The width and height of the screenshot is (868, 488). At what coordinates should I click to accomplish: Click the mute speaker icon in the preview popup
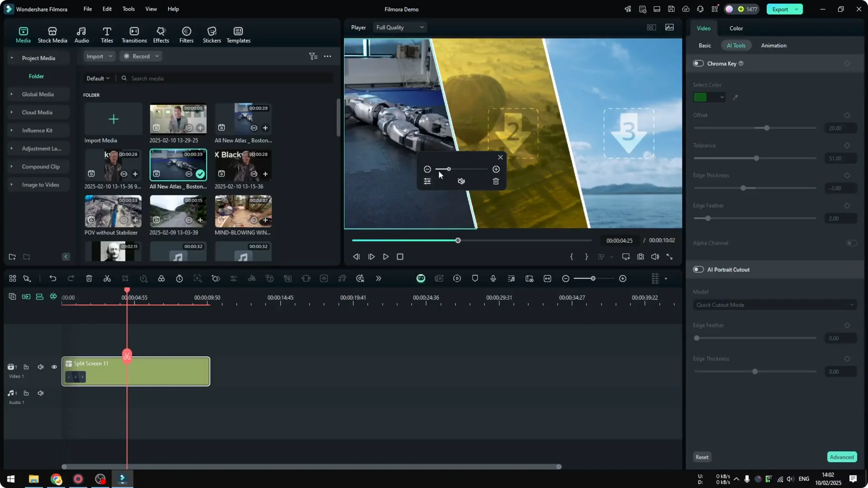click(461, 181)
